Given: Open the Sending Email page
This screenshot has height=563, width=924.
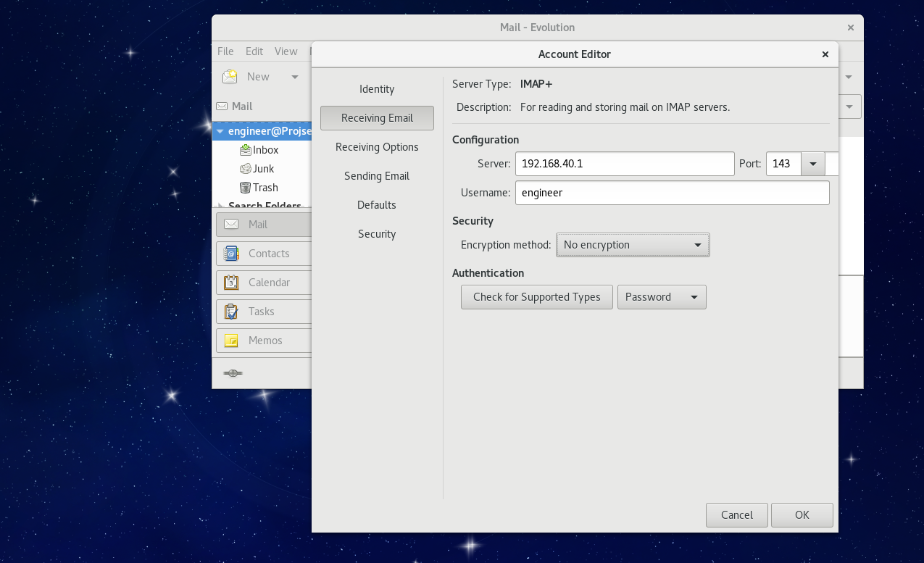Looking at the screenshot, I should tap(377, 176).
